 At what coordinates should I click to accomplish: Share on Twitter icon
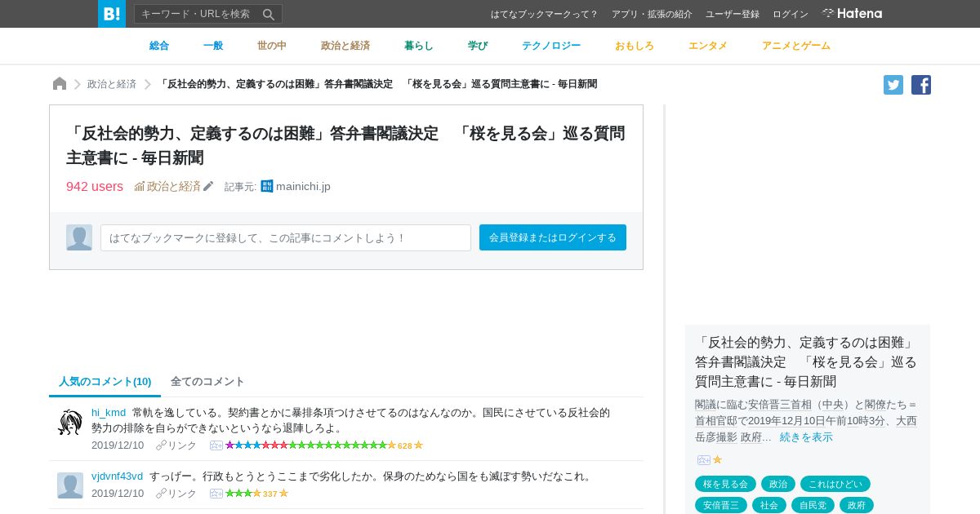[x=893, y=85]
